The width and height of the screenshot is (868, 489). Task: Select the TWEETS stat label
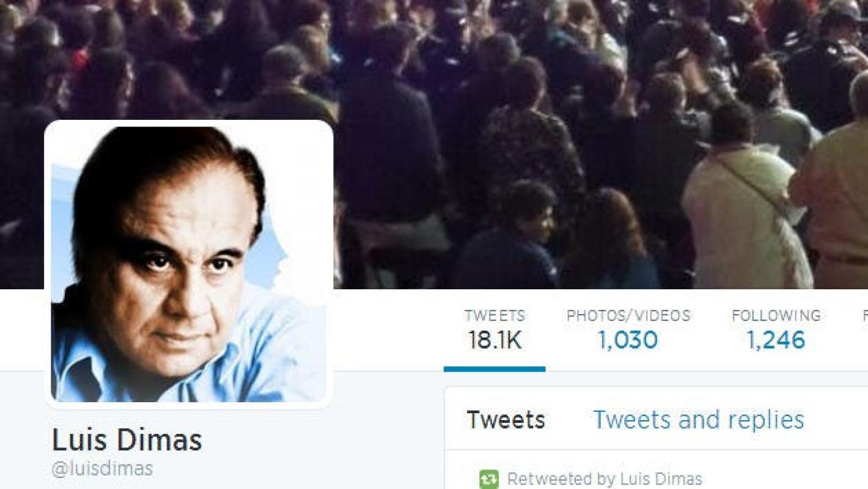pyautogui.click(x=495, y=315)
